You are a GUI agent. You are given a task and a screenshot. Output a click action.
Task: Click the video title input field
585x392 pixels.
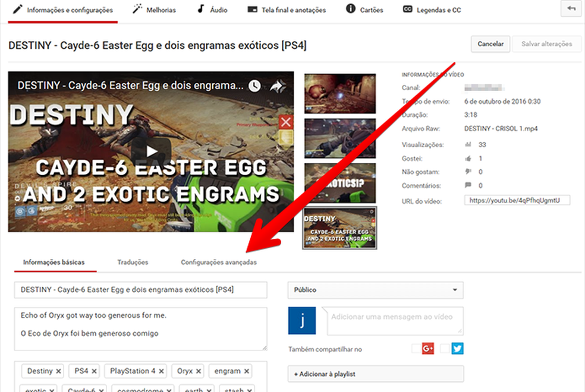tap(141, 289)
